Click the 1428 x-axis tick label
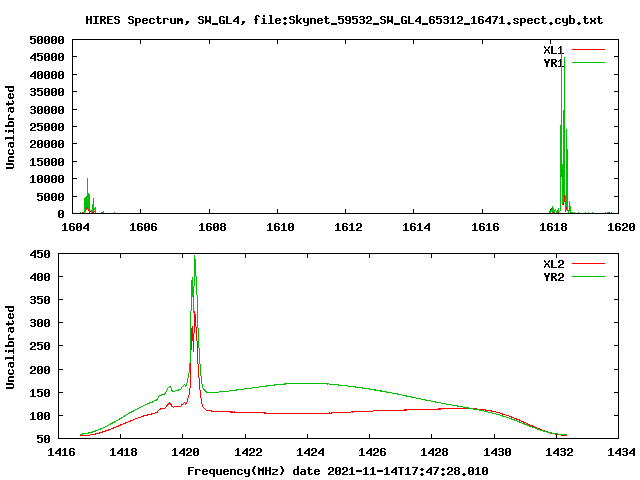Screen dimensions: 640x480 click(x=434, y=452)
